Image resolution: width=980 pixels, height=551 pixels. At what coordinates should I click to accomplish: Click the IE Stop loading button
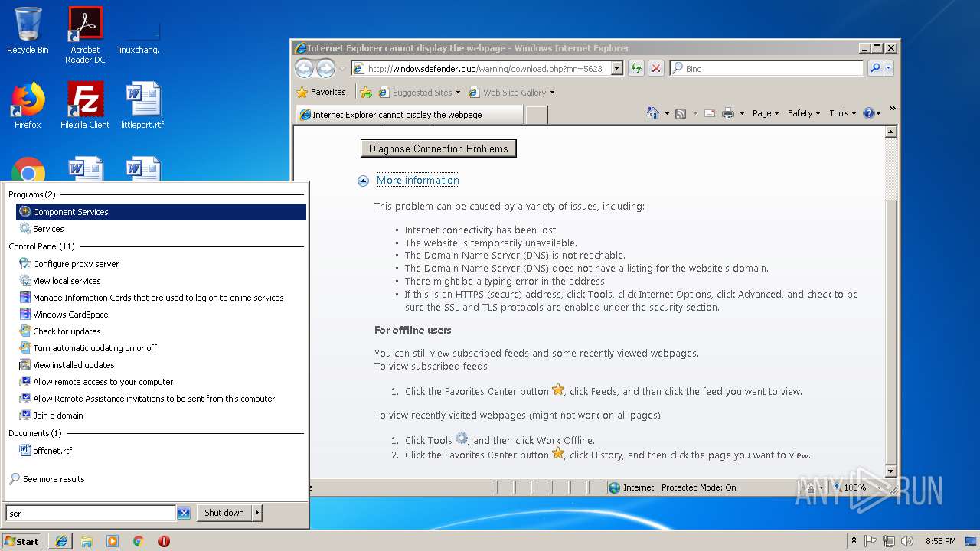click(655, 68)
